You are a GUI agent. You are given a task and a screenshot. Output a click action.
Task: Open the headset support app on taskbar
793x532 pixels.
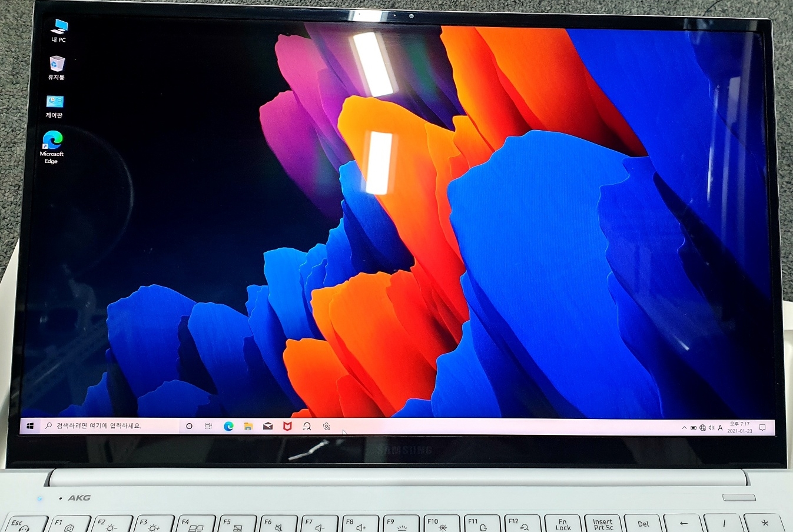[307, 426]
